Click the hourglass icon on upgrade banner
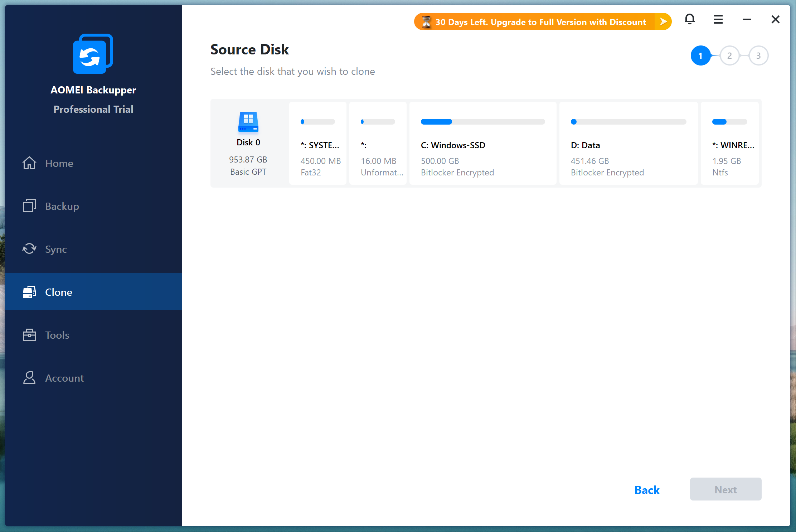The image size is (796, 532). point(426,22)
